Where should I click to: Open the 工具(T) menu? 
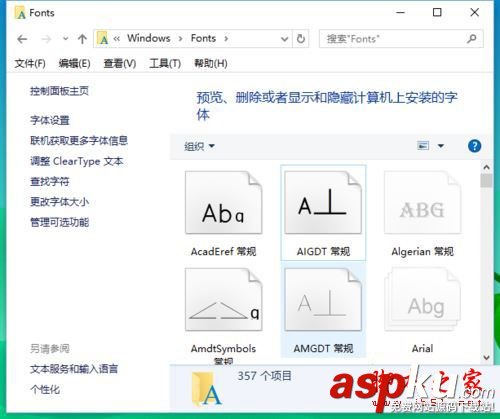[x=165, y=63]
